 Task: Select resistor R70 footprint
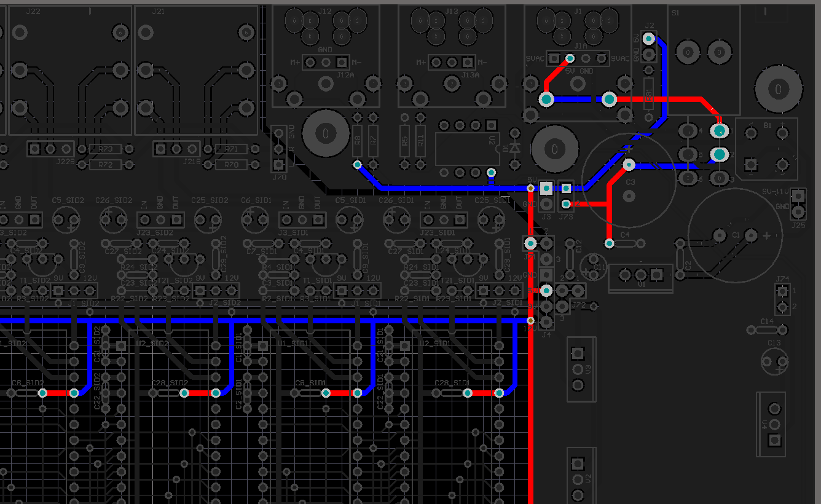231,165
